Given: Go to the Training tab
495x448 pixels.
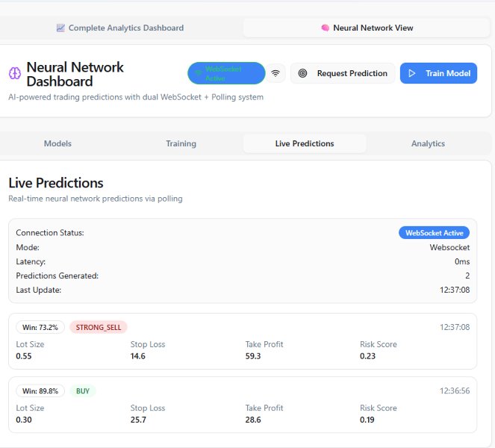Looking at the screenshot, I should pyautogui.click(x=181, y=143).
